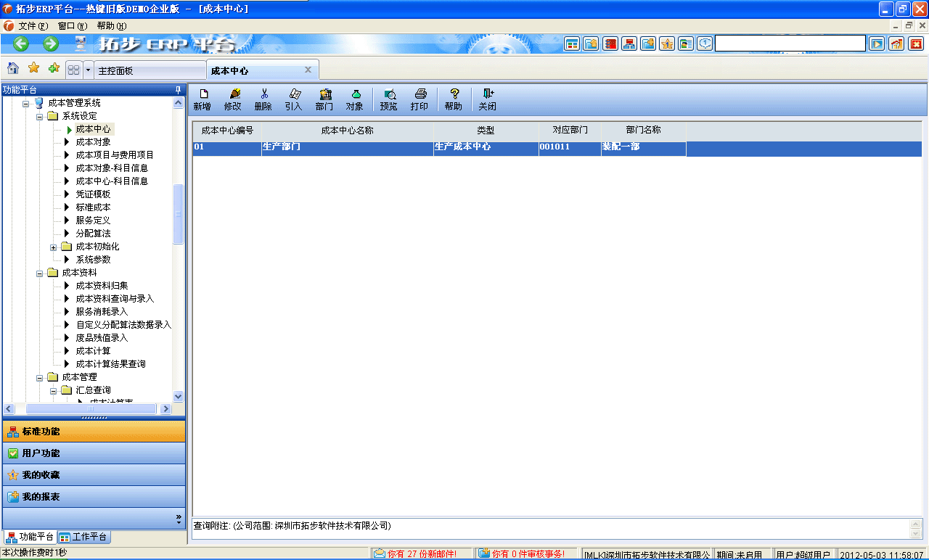The width and height of the screenshot is (929, 560).
Task: Open 帮助 via the question mark icon
Action: [x=454, y=99]
